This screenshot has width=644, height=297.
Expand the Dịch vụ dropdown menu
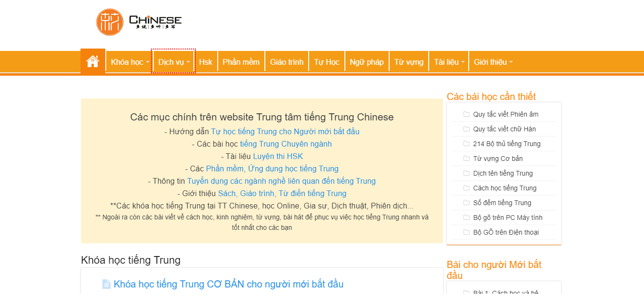(x=173, y=62)
